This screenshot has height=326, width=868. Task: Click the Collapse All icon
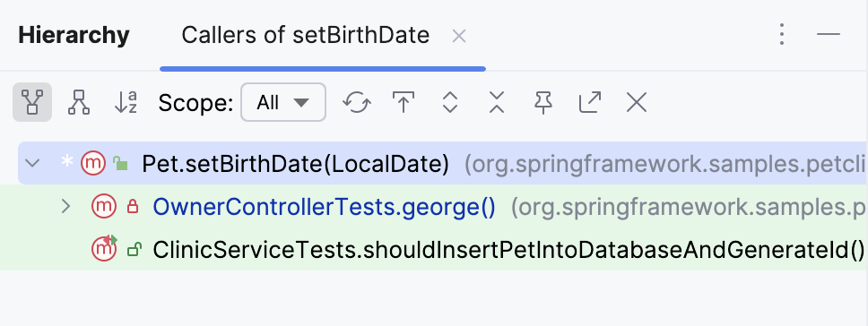pyautogui.click(x=497, y=102)
